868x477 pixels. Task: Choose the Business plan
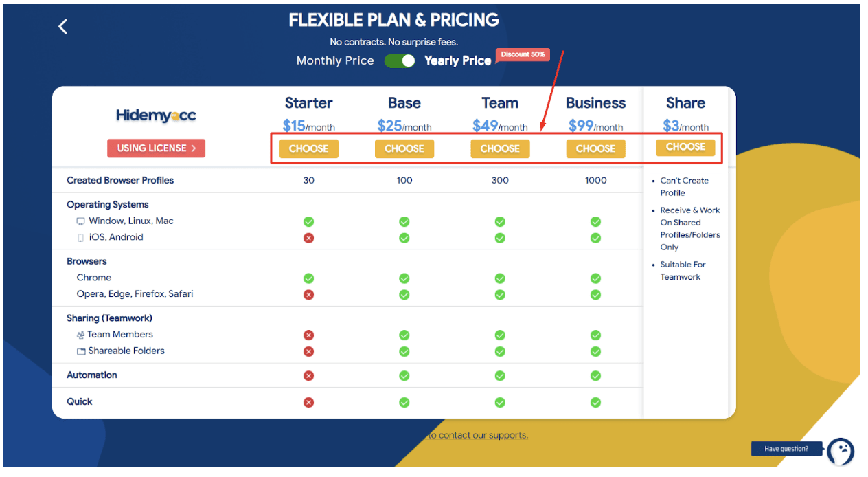coord(595,148)
